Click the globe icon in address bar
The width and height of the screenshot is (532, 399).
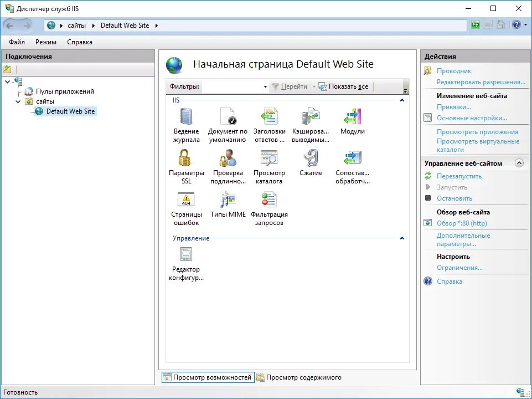pos(51,25)
